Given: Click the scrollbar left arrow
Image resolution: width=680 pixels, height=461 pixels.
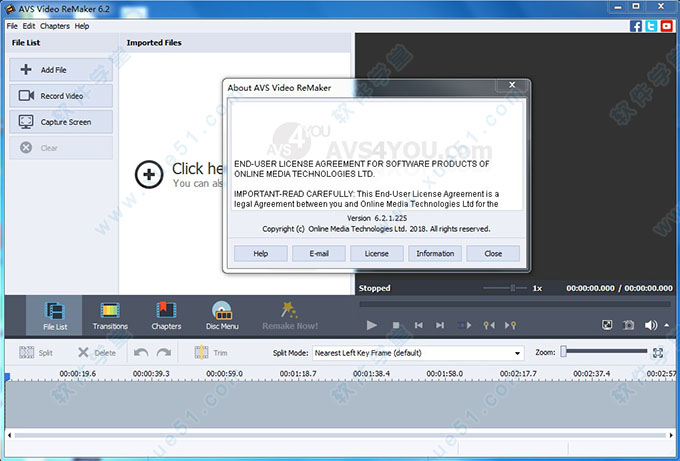Looking at the screenshot, I should tap(9, 435).
